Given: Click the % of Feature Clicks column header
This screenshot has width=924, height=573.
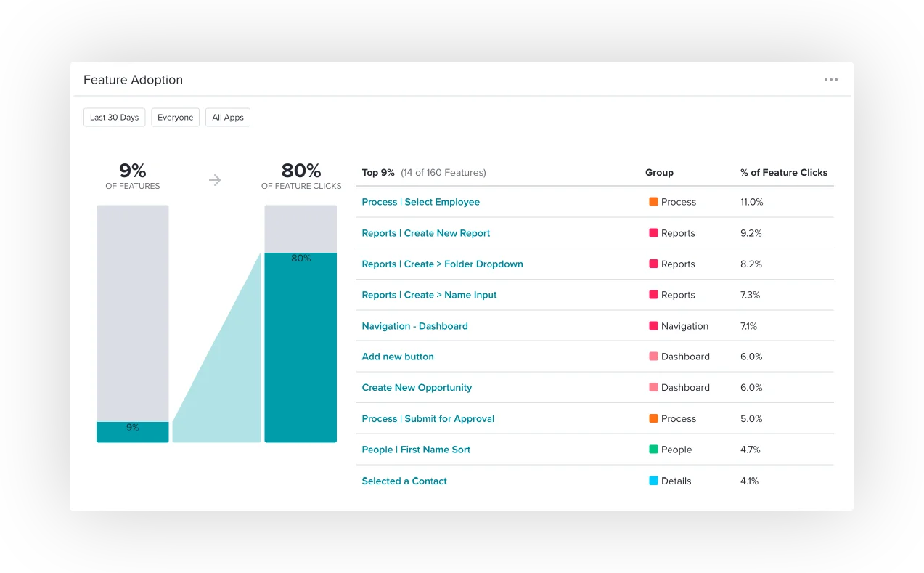Looking at the screenshot, I should 783,173.
